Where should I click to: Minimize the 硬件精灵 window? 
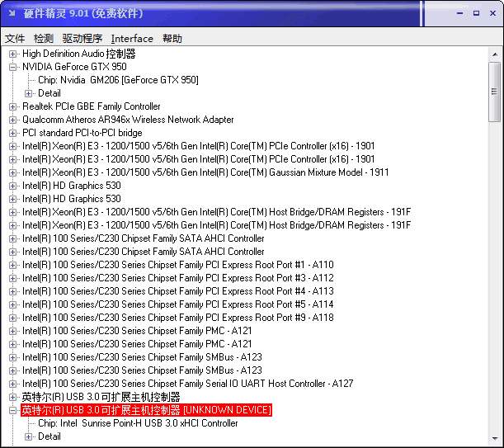460,13
